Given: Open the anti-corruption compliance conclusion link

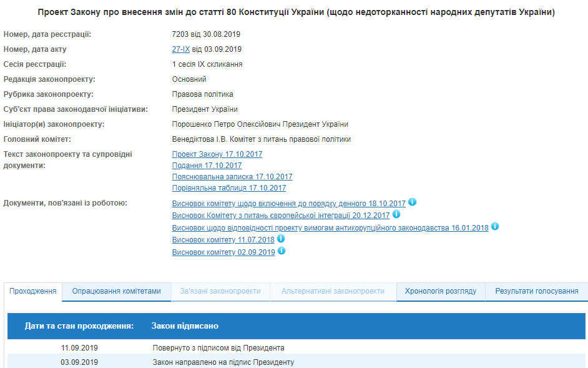Looking at the screenshot, I should coord(330,227).
